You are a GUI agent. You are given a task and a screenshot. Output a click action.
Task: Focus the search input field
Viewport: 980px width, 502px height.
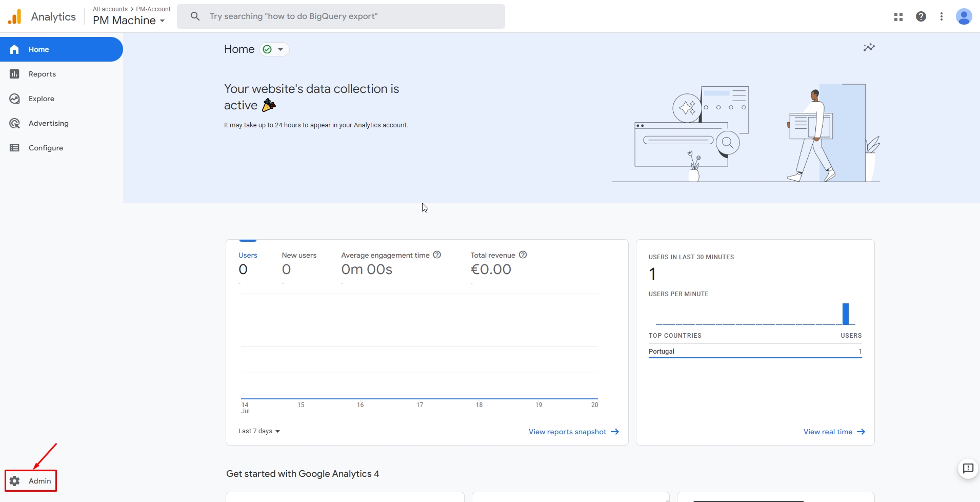tap(341, 16)
